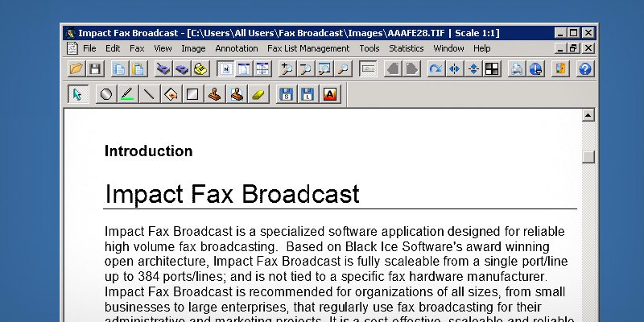Toggle the normal view mode button
The height and width of the screenshot is (322, 644).
(225, 69)
